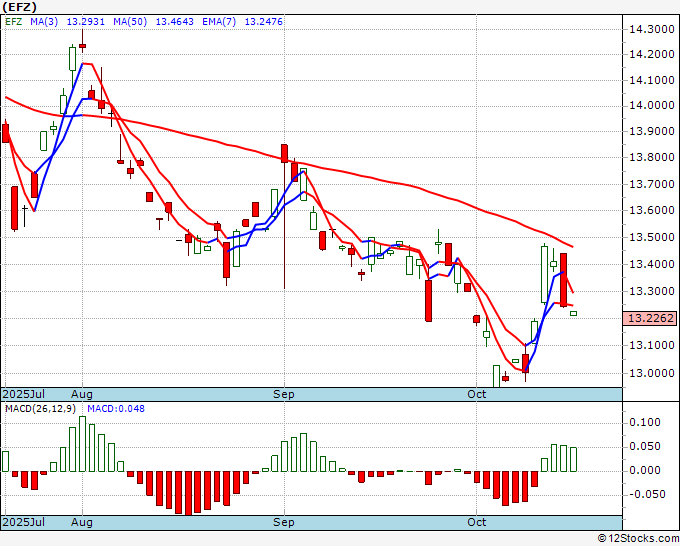This screenshot has width=680, height=546.
Task: Click the 13.0000 price axis label
Action: (652, 373)
